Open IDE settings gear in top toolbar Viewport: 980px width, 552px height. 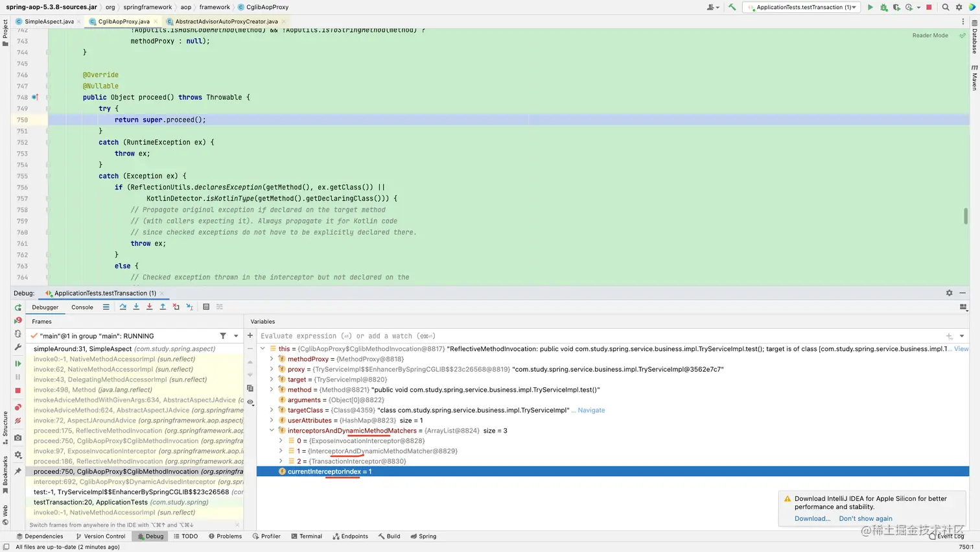959,7
